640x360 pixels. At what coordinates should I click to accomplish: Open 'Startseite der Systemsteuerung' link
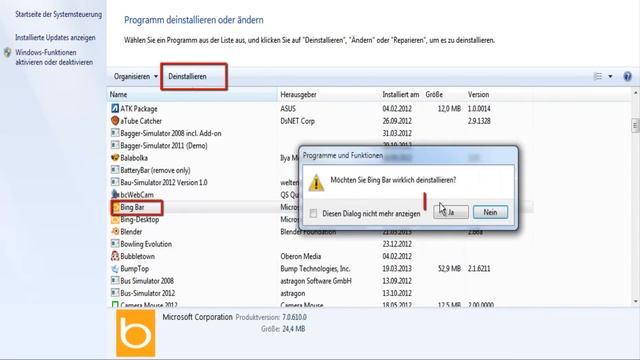point(58,14)
